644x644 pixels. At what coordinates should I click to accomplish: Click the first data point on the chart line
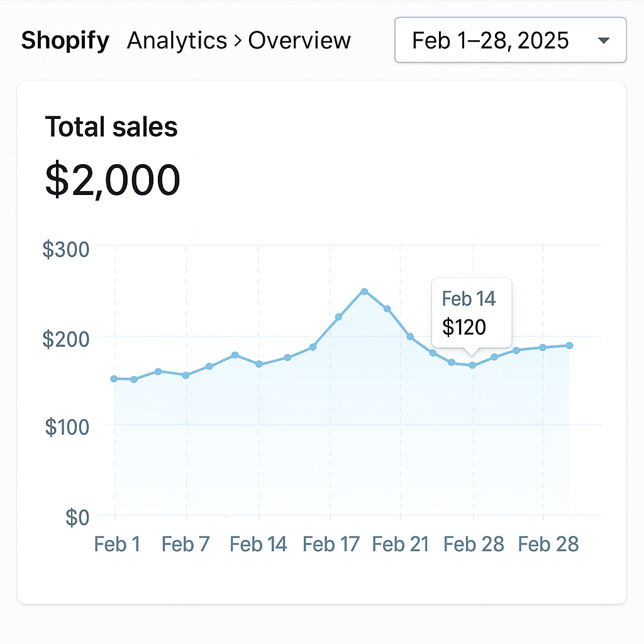pyautogui.click(x=114, y=379)
